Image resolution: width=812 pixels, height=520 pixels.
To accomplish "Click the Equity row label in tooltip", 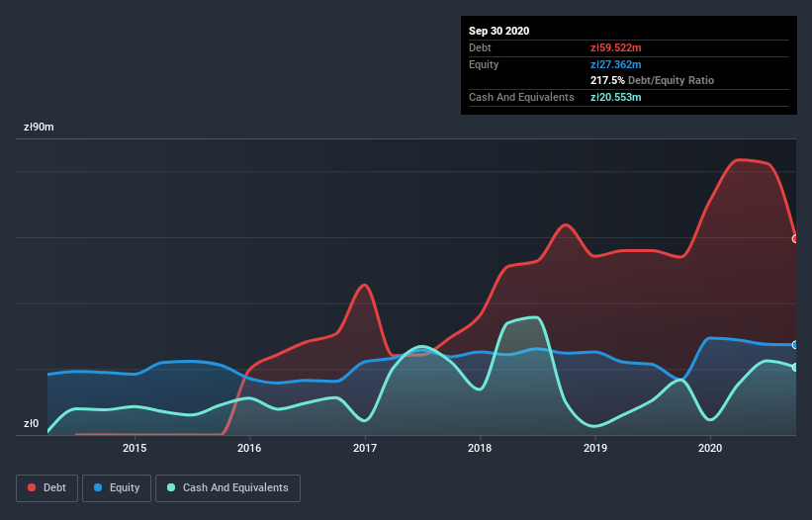I will tap(484, 64).
